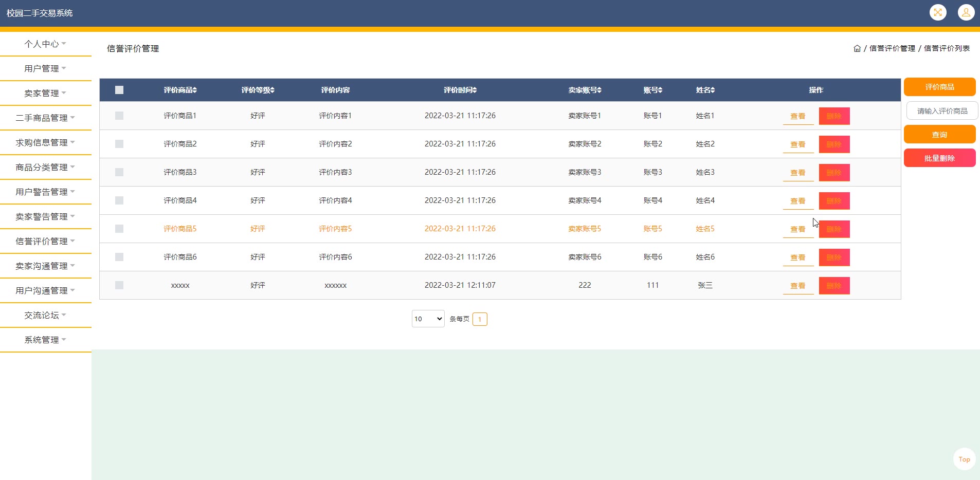This screenshot has width=980, height=480.
Task: Click the fullscreen toggle icon in header
Action: pyautogui.click(x=938, y=12)
